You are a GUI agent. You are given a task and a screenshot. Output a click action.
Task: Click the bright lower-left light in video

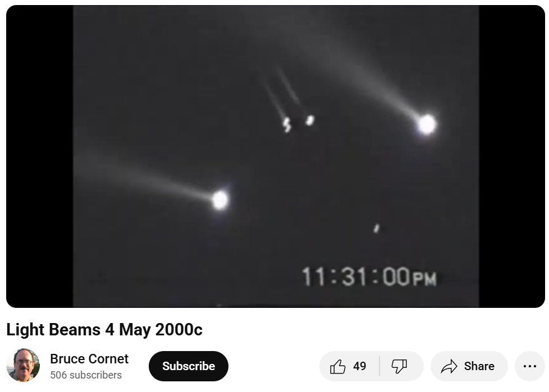coord(220,200)
